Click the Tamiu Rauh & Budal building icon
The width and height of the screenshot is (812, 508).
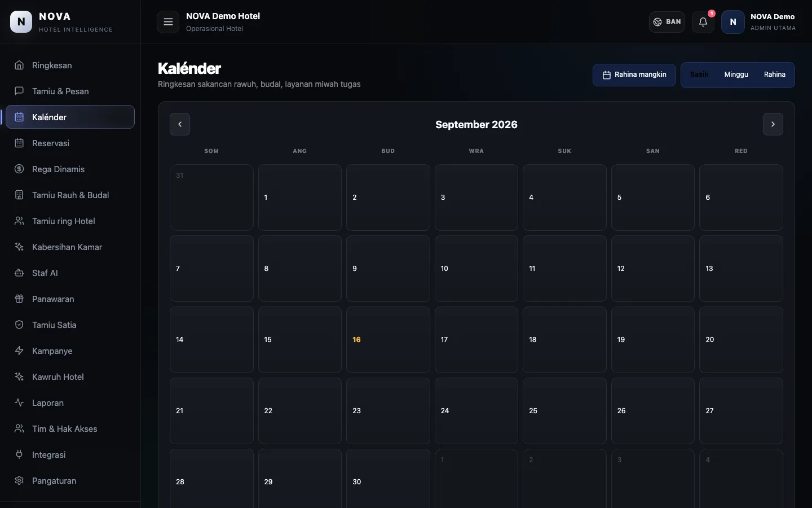click(19, 195)
